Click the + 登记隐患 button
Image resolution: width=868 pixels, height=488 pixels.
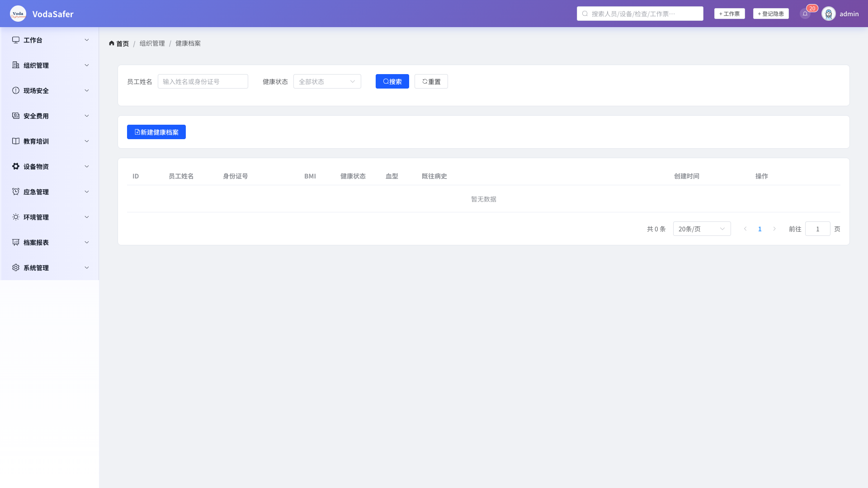[771, 14]
